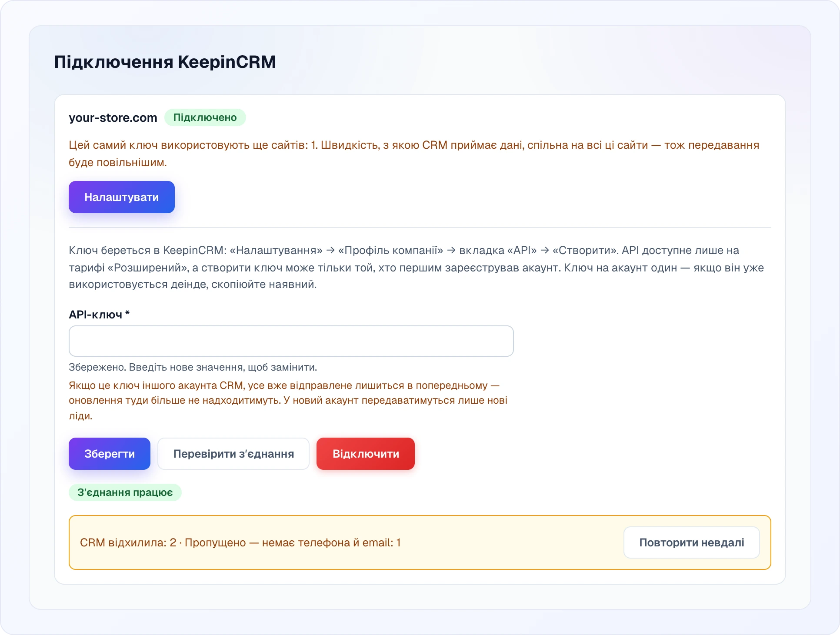840x636 pixels.
Task: Select the your-store.com site name
Action: (113, 117)
